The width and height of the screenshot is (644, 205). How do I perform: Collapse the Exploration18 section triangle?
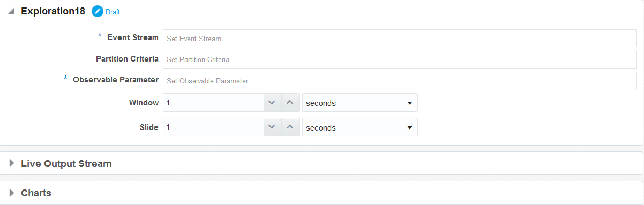point(12,11)
